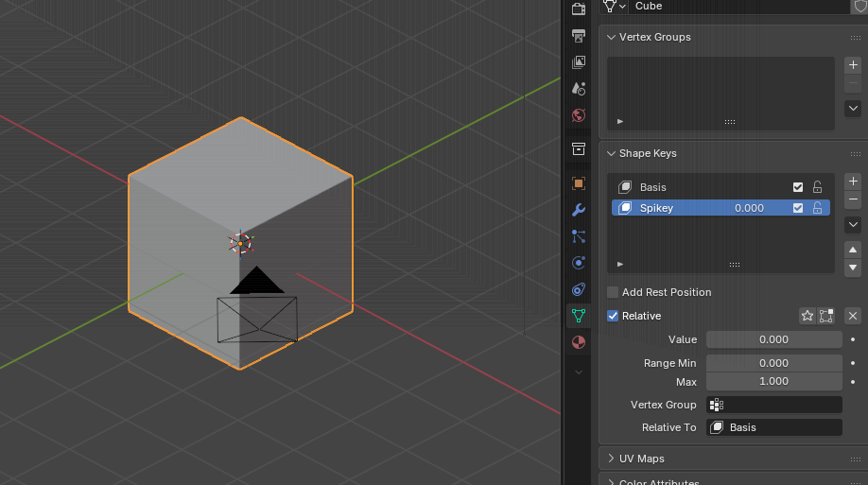Add a new shape key with the plus button
The height and width of the screenshot is (485, 868).
click(853, 181)
